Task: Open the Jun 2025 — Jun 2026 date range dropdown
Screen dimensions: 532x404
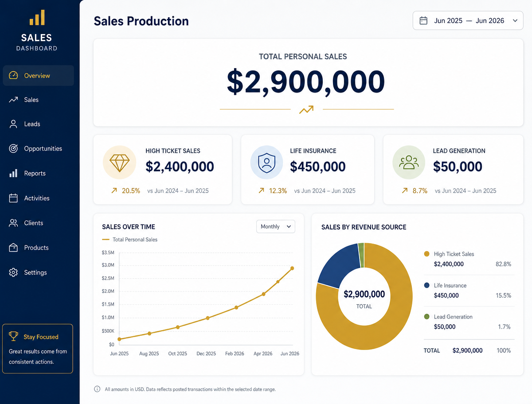Action: point(468,20)
